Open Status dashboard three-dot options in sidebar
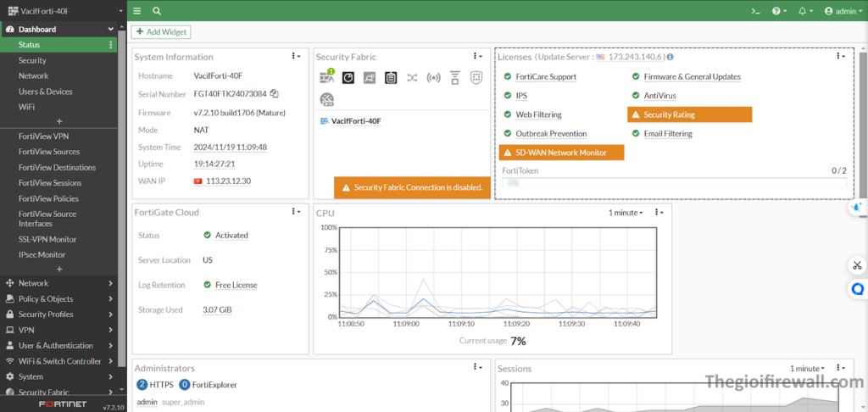This screenshot has width=868, height=412. tap(111, 45)
